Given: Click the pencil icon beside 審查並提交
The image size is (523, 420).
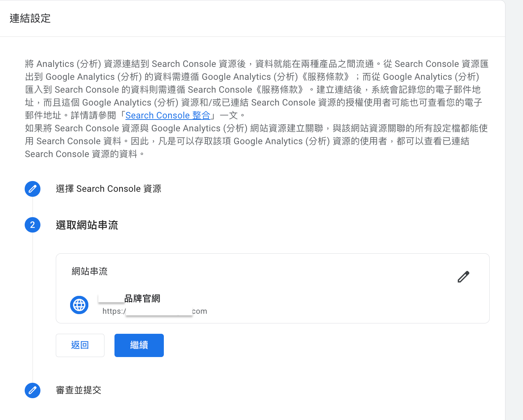Looking at the screenshot, I should pos(33,390).
